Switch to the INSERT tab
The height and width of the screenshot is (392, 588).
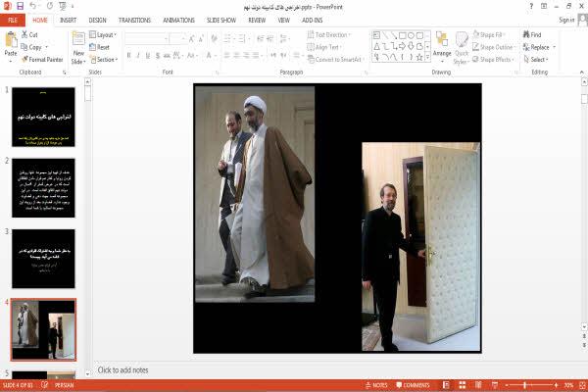[68, 20]
